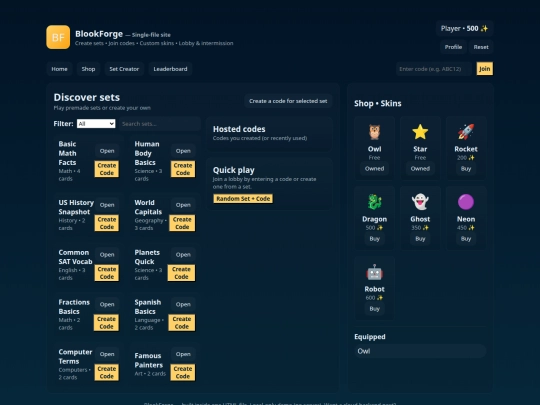Click the equipped Owl field
The image size is (540, 405).
coord(420,351)
